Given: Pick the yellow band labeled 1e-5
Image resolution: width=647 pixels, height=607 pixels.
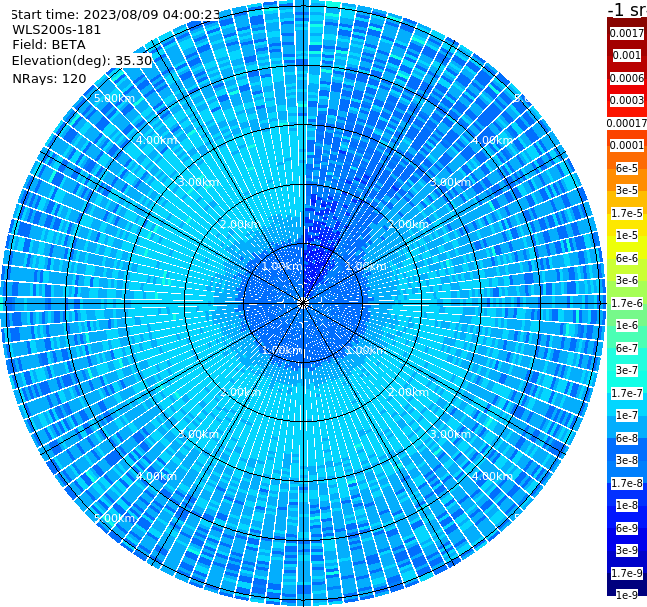Looking at the screenshot, I should click(x=627, y=235).
